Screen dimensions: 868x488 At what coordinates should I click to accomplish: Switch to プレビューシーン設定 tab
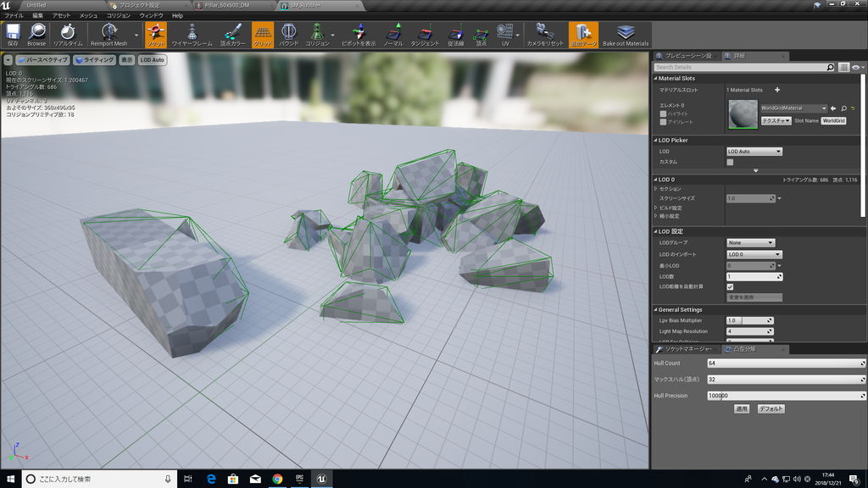[685, 56]
